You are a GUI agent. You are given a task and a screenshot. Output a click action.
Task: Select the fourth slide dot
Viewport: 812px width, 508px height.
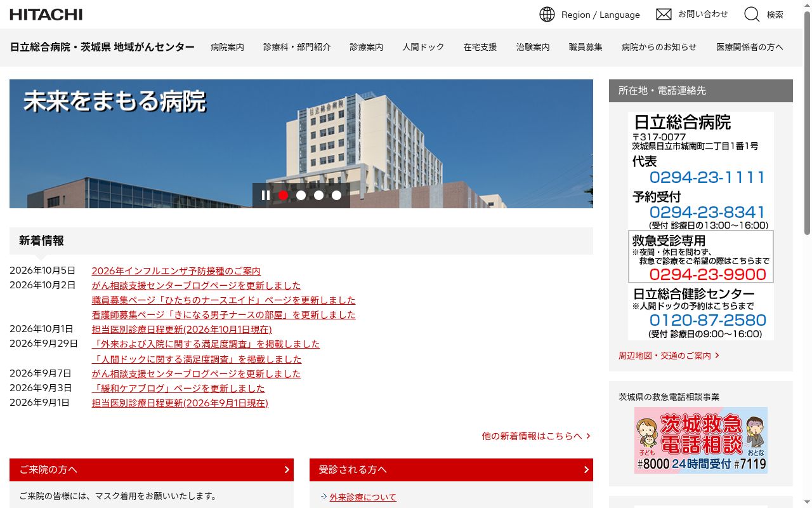point(337,196)
